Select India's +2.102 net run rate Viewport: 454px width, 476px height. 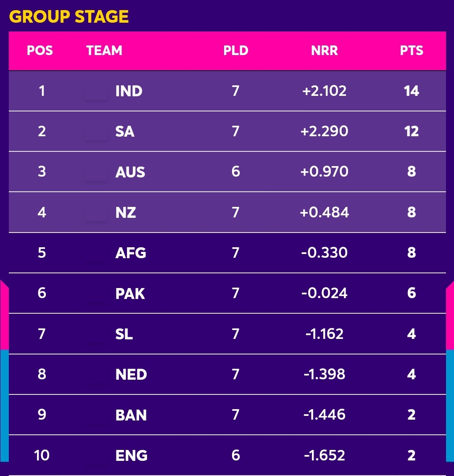click(325, 91)
